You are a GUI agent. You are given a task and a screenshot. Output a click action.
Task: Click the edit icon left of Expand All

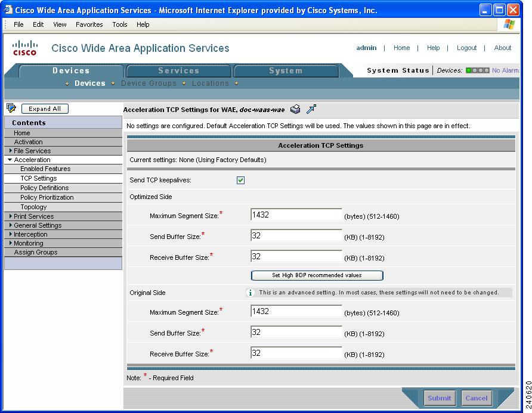11,108
